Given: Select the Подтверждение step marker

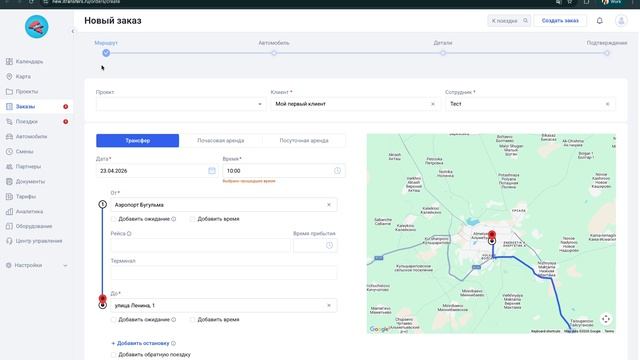Looking at the screenshot, I should [x=607, y=53].
